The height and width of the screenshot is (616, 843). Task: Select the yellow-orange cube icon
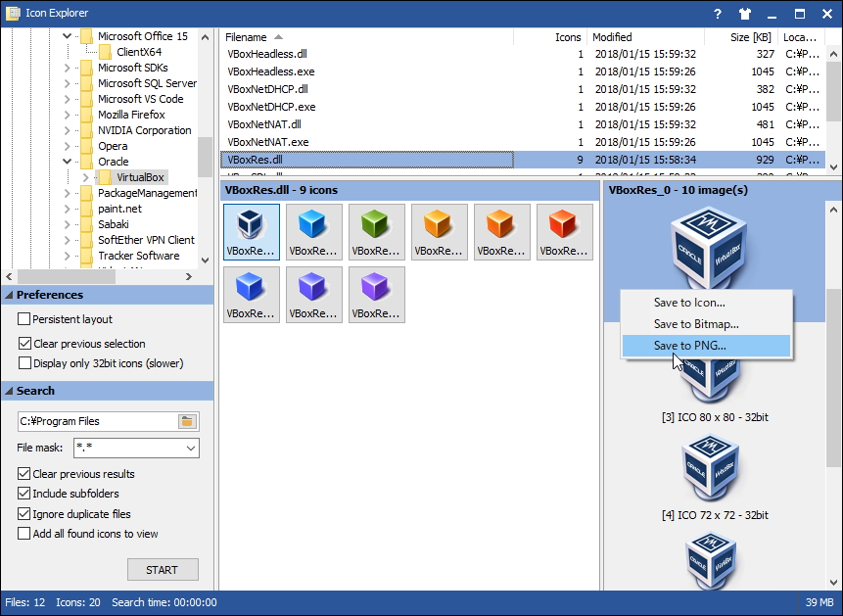[x=440, y=232]
